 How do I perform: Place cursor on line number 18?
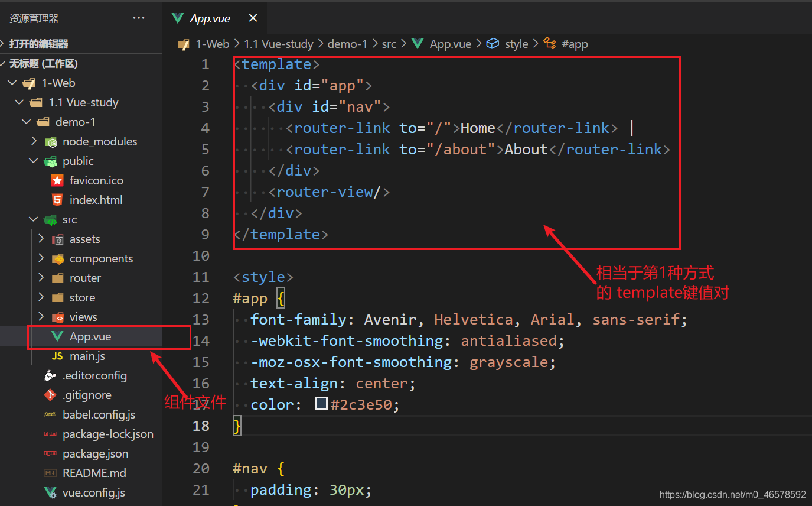201,426
